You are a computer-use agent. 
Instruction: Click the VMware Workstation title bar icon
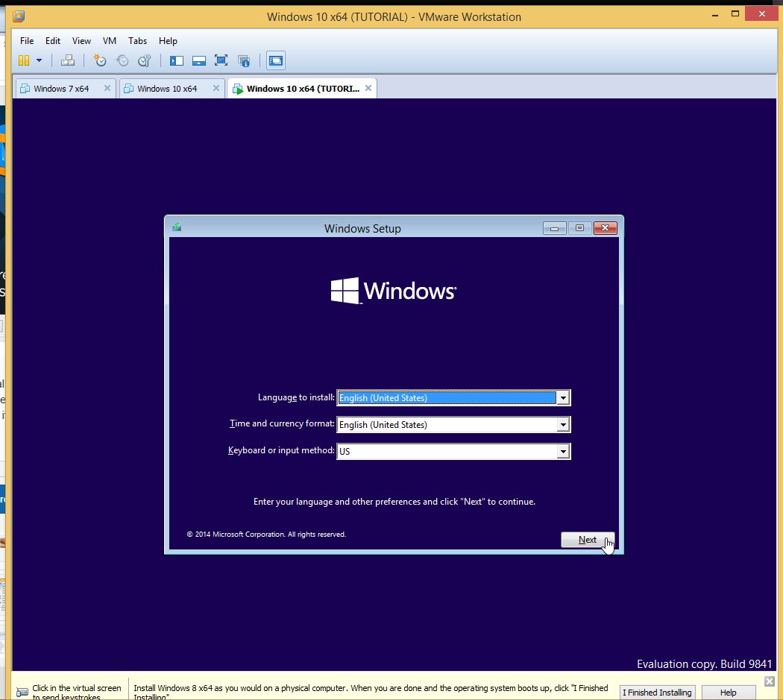pyautogui.click(x=19, y=16)
